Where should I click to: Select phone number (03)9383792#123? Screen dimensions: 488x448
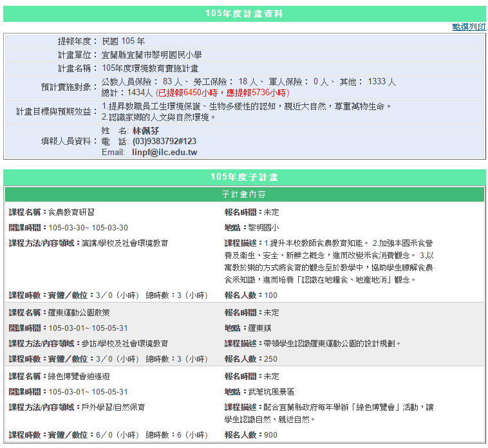click(164, 142)
